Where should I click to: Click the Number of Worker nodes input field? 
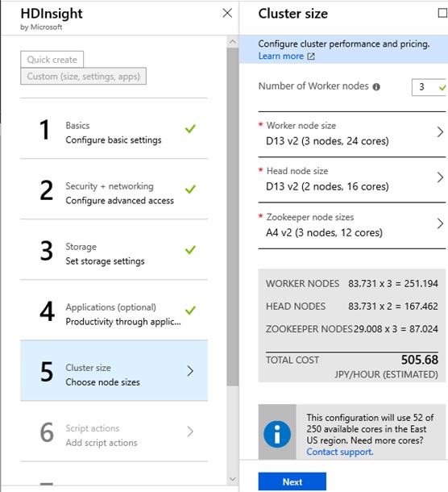coord(429,87)
